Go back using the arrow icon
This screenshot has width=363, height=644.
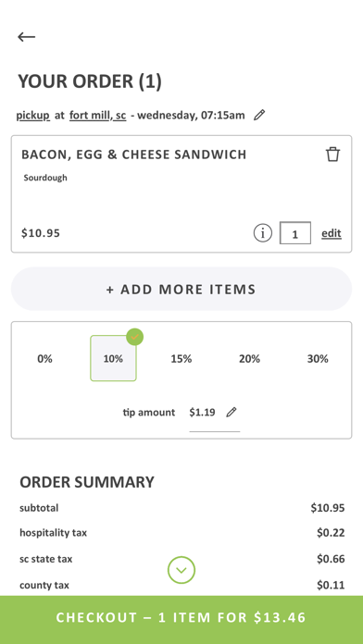pos(26,37)
